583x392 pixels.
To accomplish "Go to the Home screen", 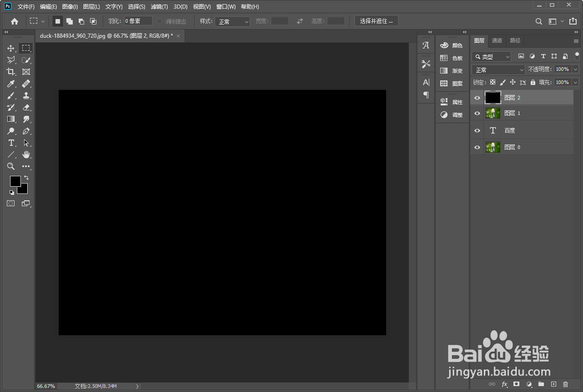I will click(15, 21).
